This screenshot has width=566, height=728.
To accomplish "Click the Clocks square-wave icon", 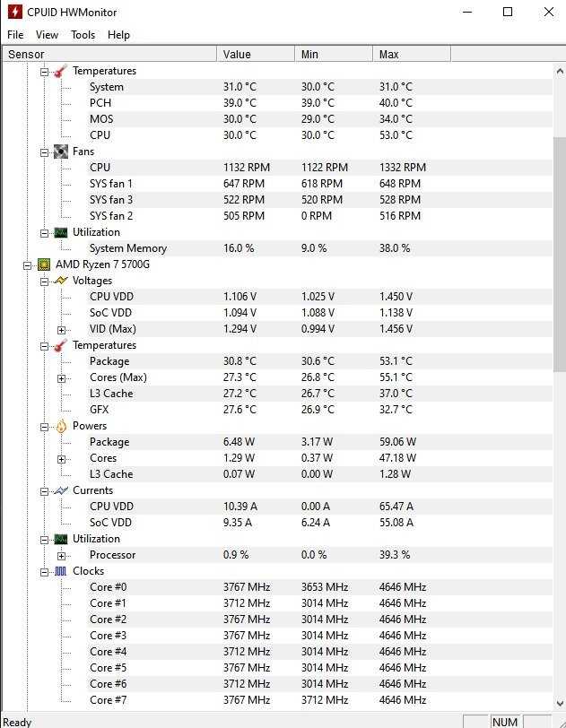I will (61, 571).
